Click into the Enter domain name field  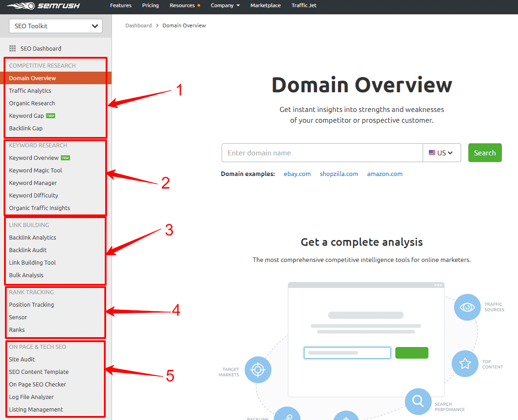[322, 153]
